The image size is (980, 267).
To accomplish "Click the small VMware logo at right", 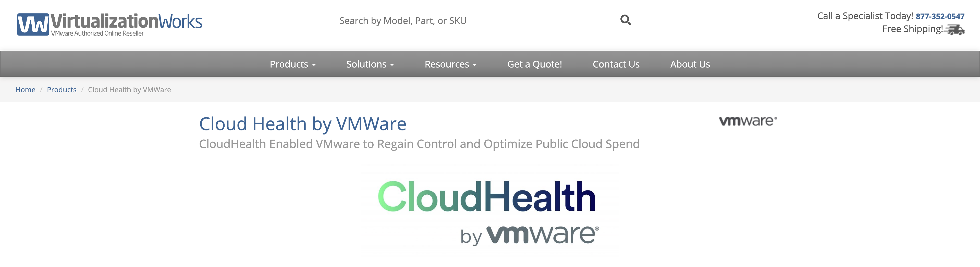I will 748,121.
